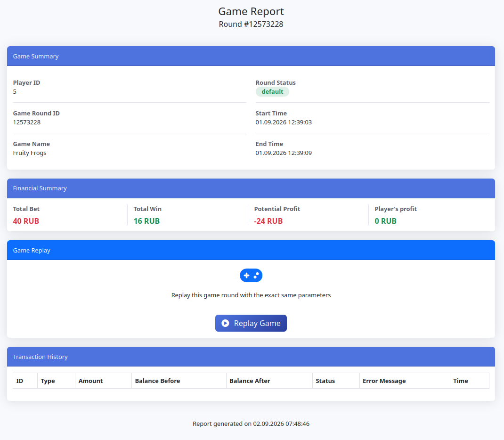Click the play icon inside Replay Game
504x440 pixels.
coord(225,323)
